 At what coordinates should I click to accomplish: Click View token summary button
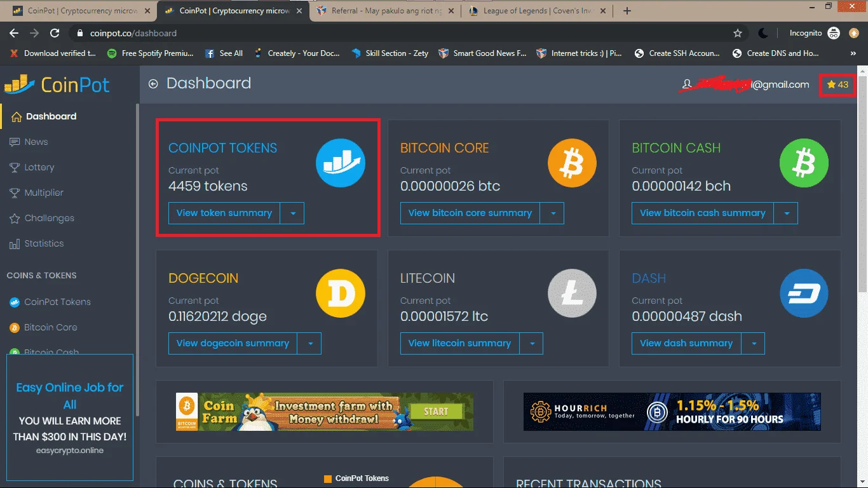pos(224,213)
